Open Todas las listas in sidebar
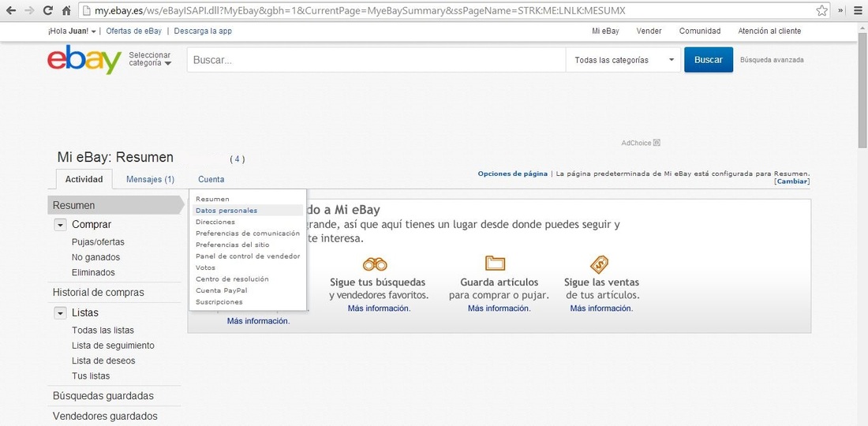Screen dimensions: 868x426 pyautogui.click(x=103, y=331)
